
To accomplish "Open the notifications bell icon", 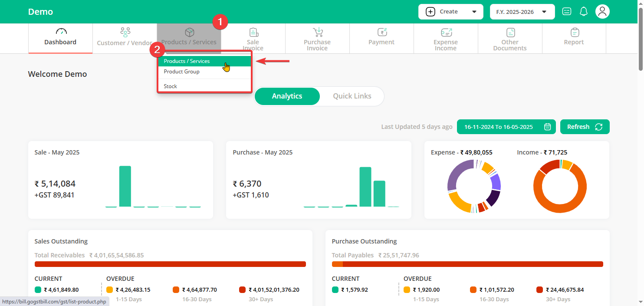I will [x=584, y=12].
